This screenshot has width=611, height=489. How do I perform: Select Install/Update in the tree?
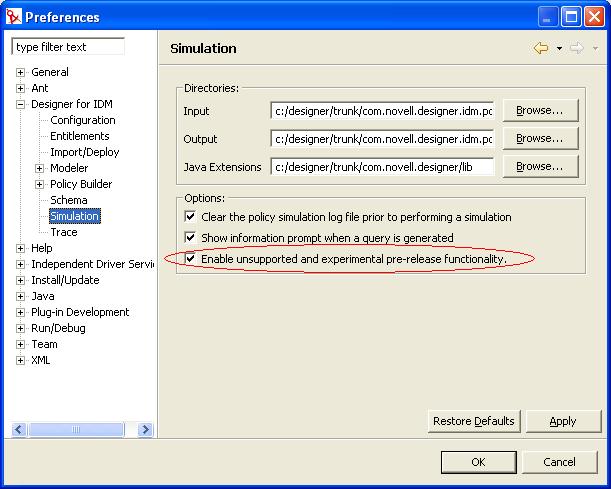tap(65, 280)
